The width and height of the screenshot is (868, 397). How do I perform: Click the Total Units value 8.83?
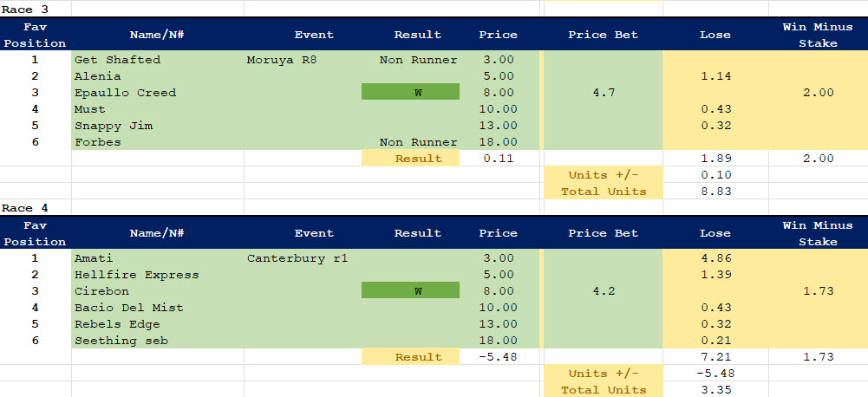(x=715, y=192)
